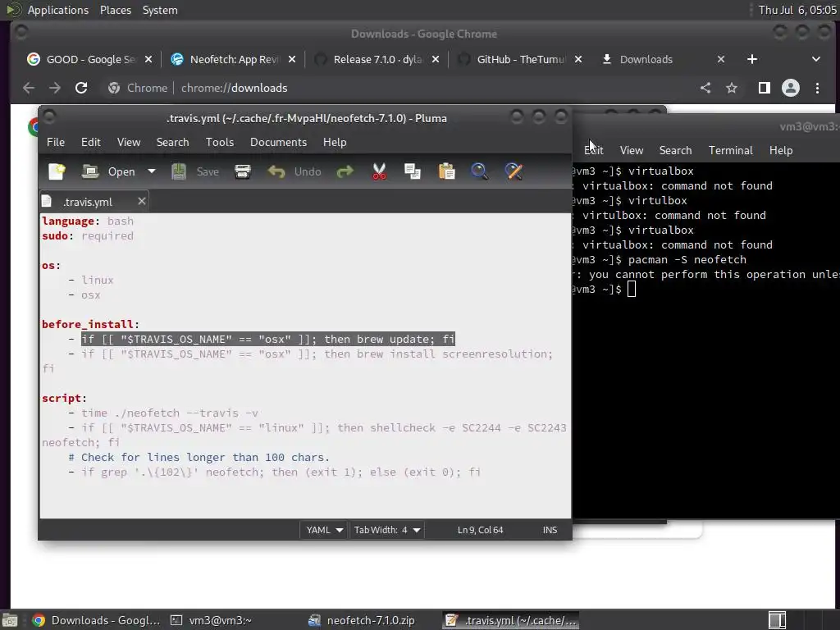840x630 pixels.
Task: Close the .travis.yml document tab
Action: (141, 201)
